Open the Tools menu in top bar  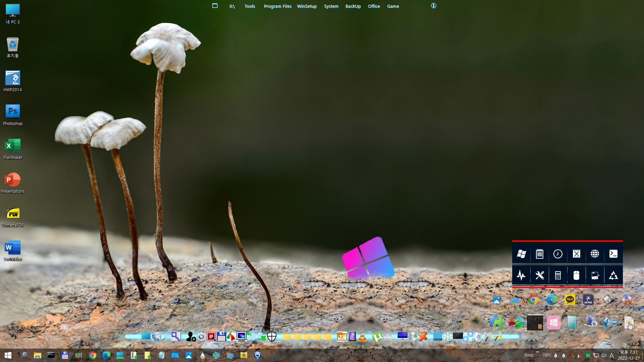250,6
